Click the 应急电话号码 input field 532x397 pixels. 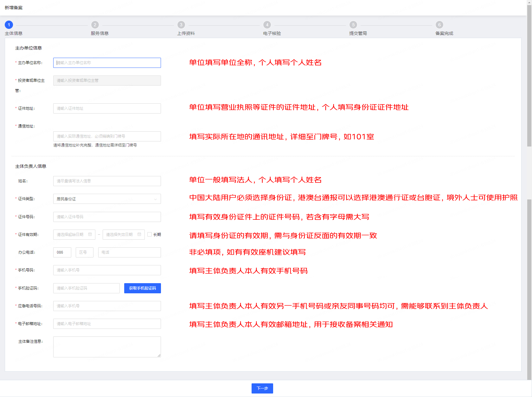coord(107,306)
